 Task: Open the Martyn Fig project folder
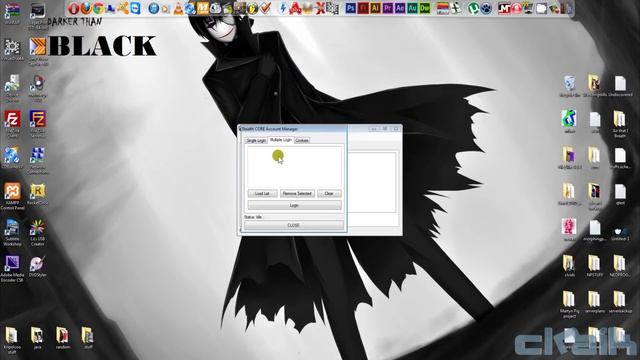[569, 305]
